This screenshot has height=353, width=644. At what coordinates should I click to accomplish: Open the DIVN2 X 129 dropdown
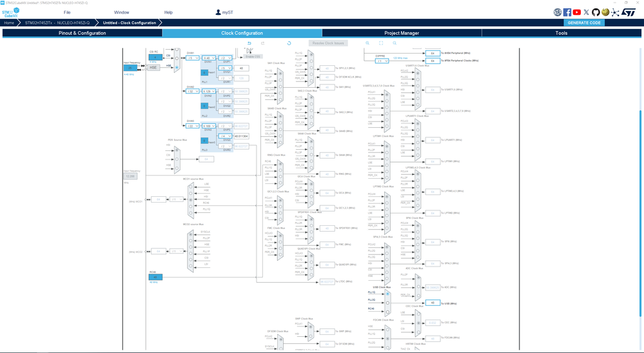pyautogui.click(x=209, y=91)
